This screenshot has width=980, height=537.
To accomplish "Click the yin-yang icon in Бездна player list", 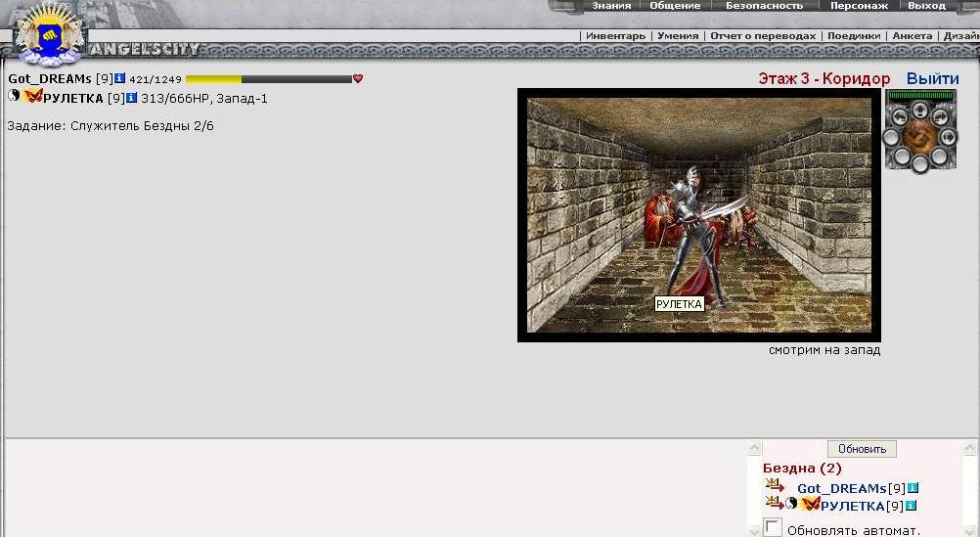I will [x=792, y=503].
